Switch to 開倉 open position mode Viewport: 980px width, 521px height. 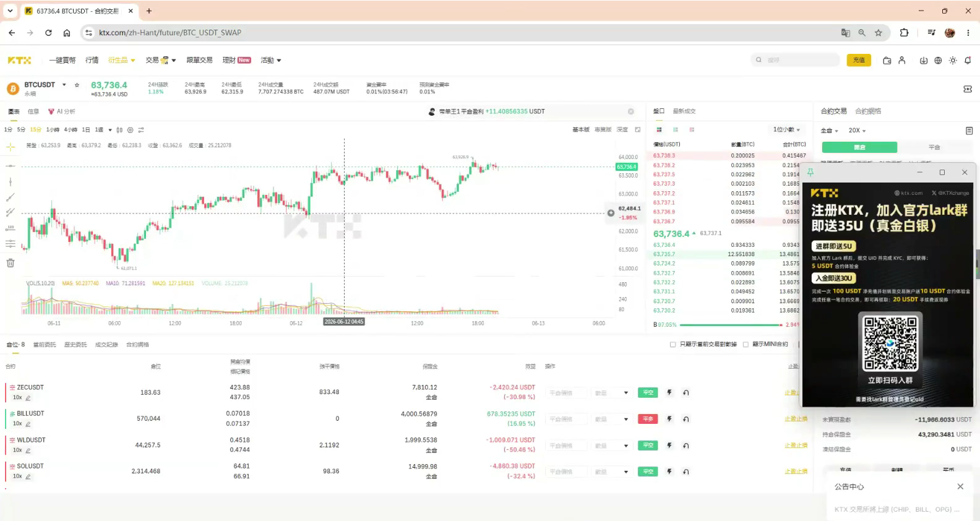pyautogui.click(x=859, y=147)
